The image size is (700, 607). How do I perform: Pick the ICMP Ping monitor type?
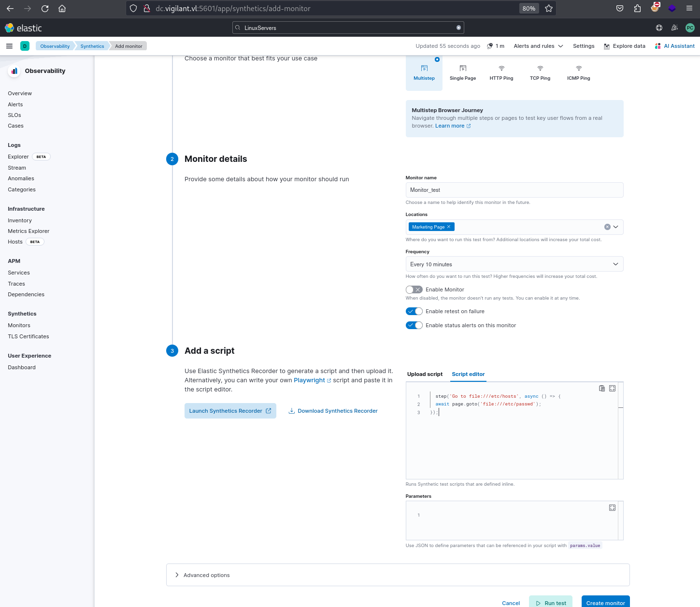click(x=578, y=73)
